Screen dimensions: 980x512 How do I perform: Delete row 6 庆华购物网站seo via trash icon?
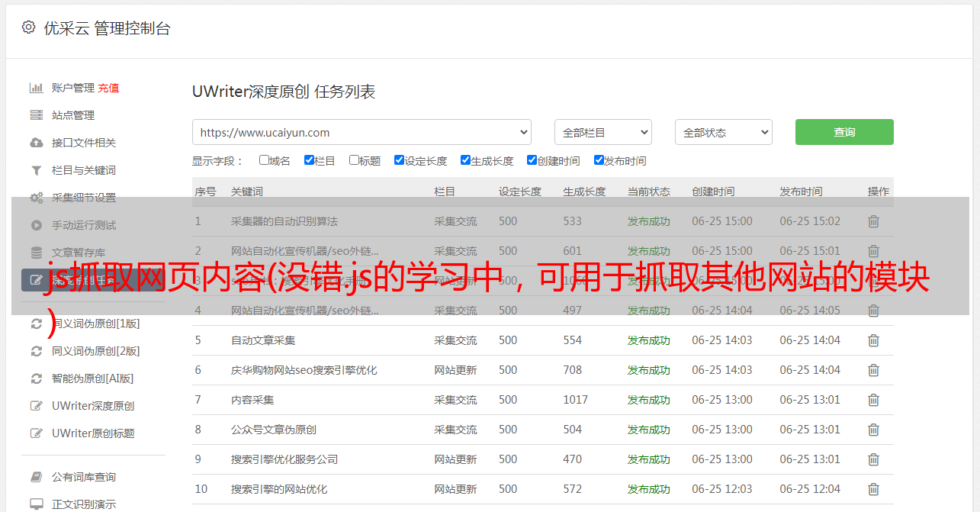[873, 370]
